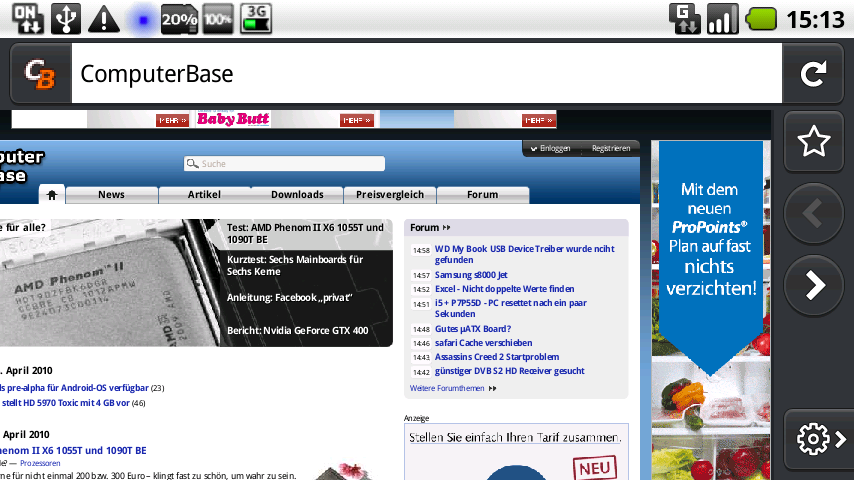Tap the G network data icon

coord(685,19)
